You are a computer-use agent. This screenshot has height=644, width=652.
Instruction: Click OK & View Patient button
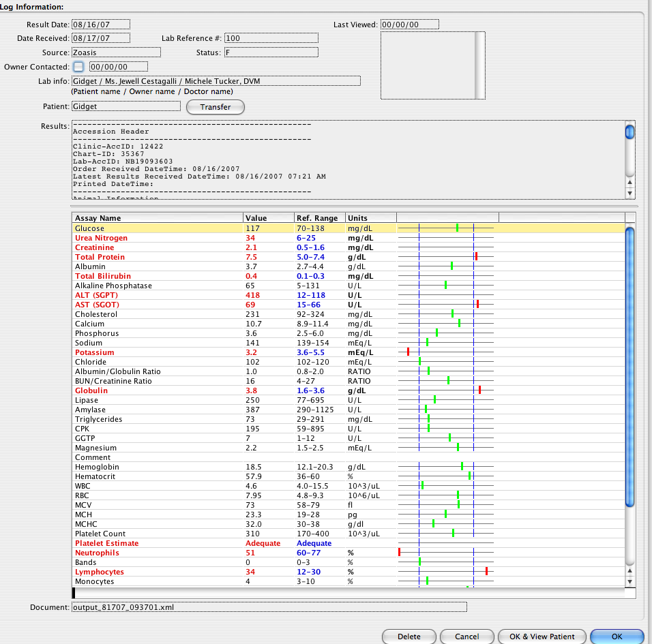542,637
